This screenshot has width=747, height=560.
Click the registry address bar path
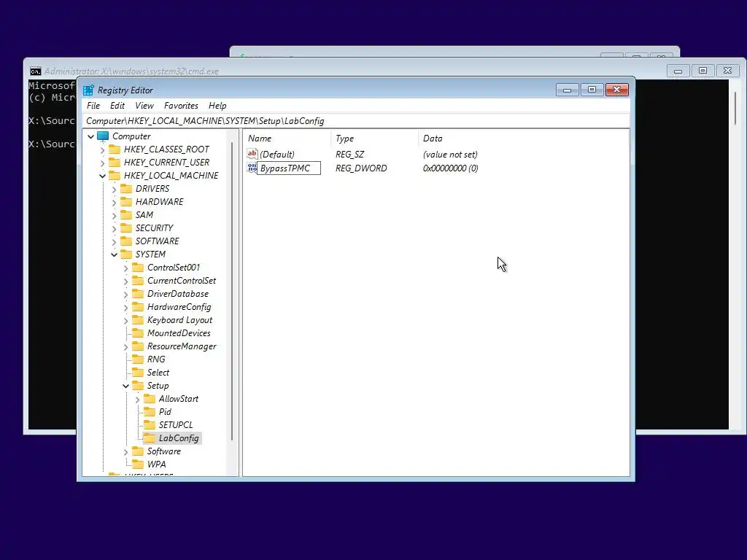point(356,121)
